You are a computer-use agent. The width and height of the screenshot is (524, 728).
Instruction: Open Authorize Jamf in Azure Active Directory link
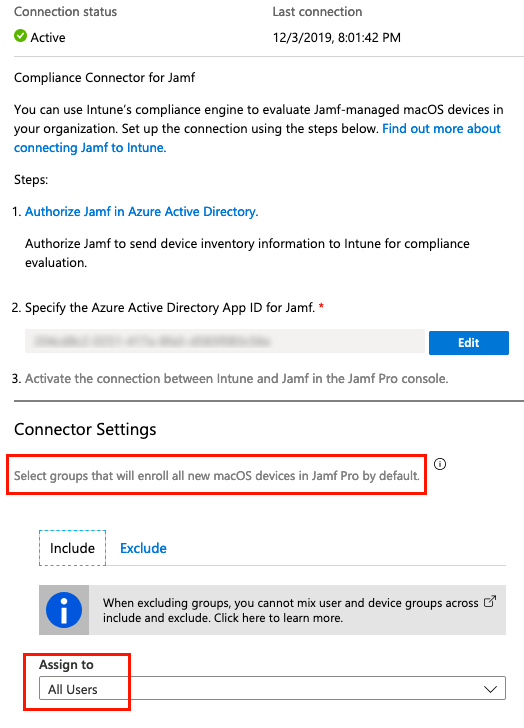pyautogui.click(x=142, y=212)
